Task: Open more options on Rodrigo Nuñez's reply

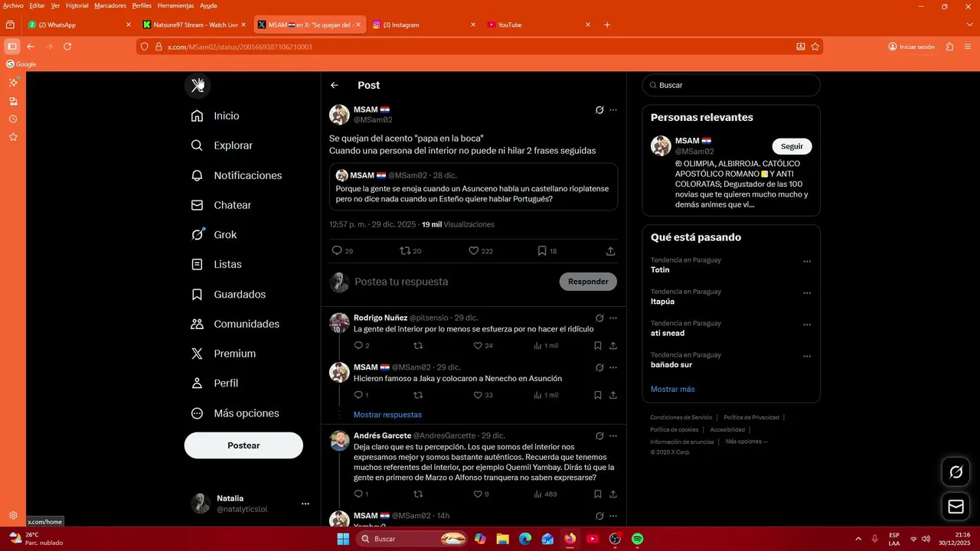Action: [x=613, y=318]
